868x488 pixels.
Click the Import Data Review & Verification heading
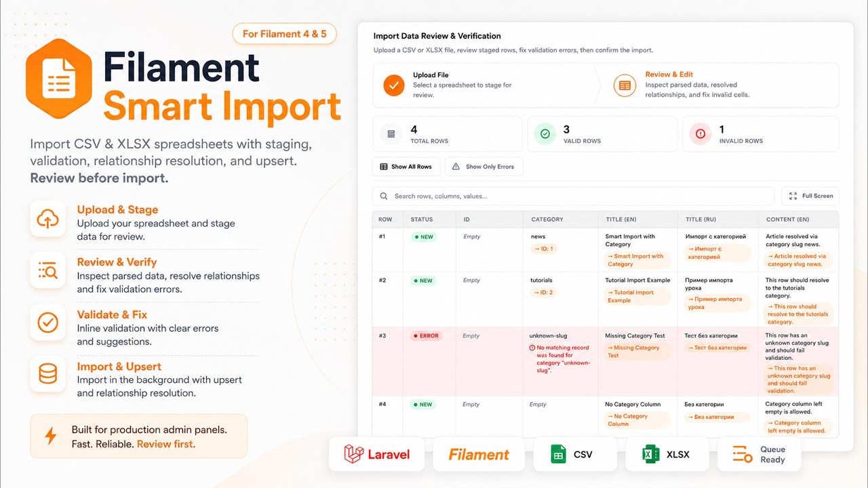click(x=437, y=36)
